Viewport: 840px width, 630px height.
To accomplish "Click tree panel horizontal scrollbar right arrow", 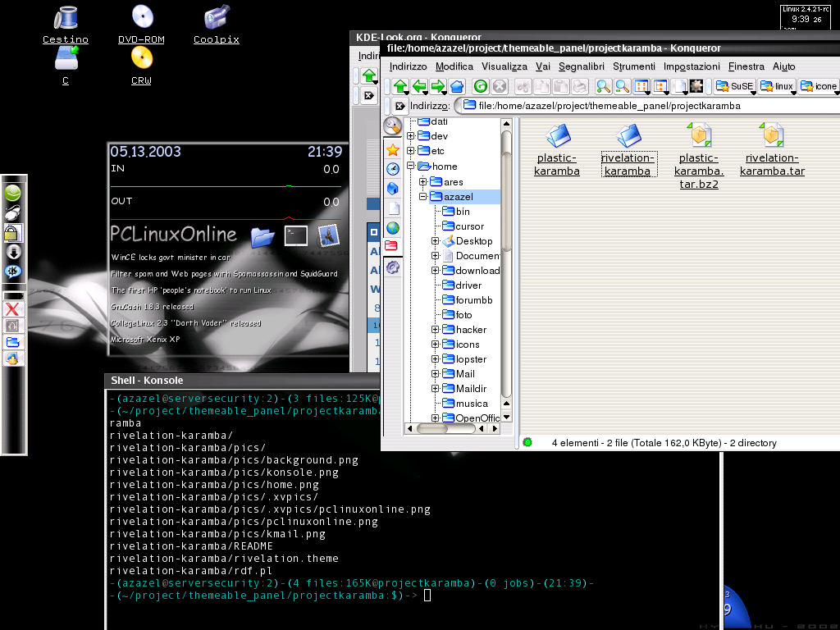I will pos(495,428).
